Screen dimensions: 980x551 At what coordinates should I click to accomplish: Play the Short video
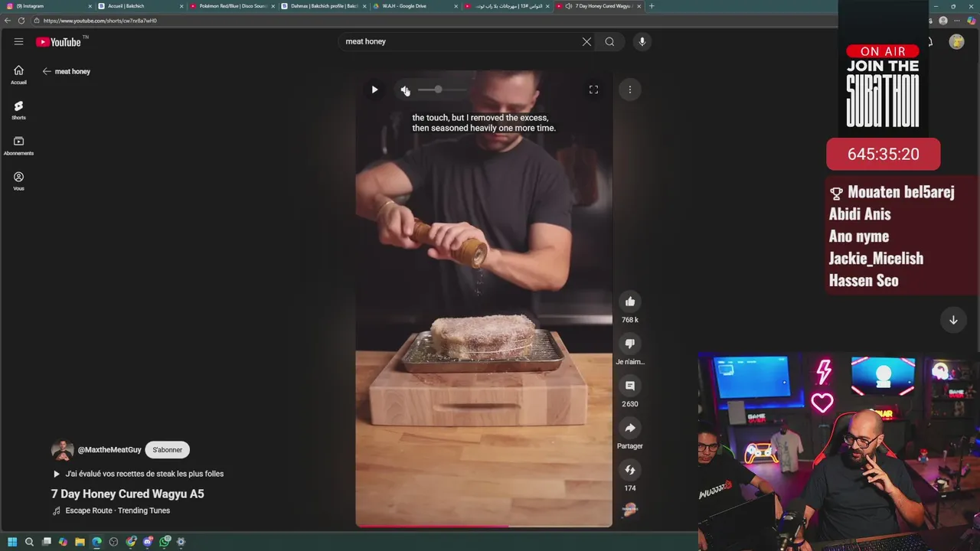point(374,90)
